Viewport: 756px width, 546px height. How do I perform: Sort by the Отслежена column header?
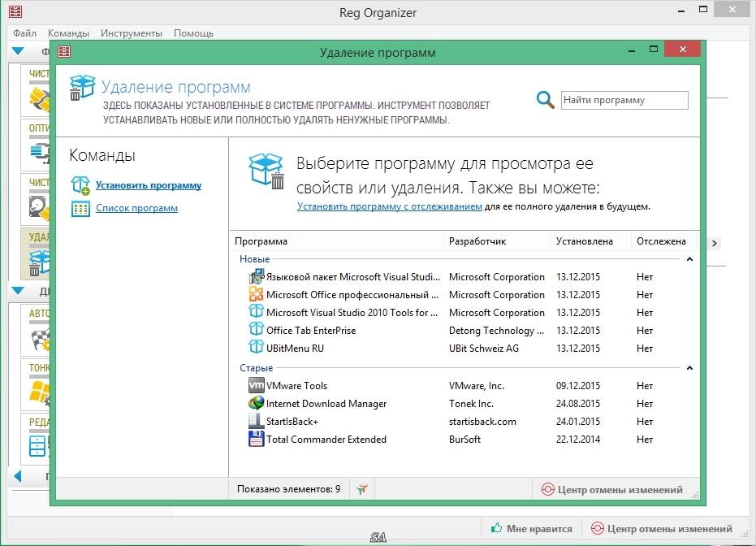(665, 241)
